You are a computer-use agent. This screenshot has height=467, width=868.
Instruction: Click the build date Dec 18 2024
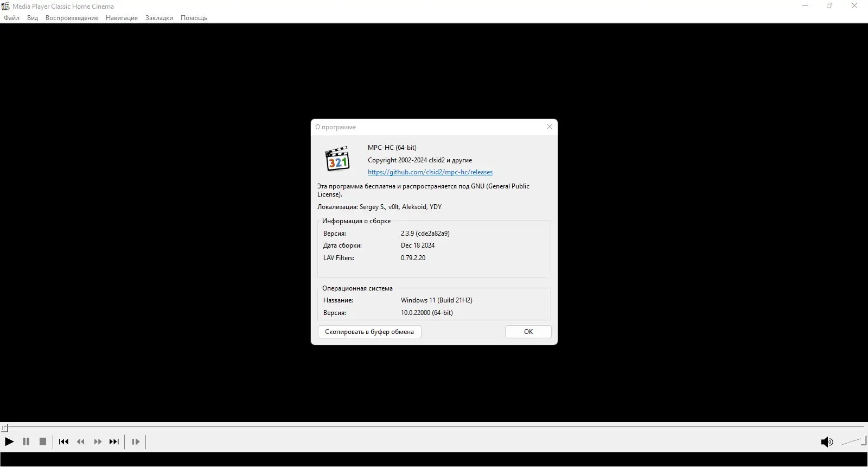[x=418, y=245]
